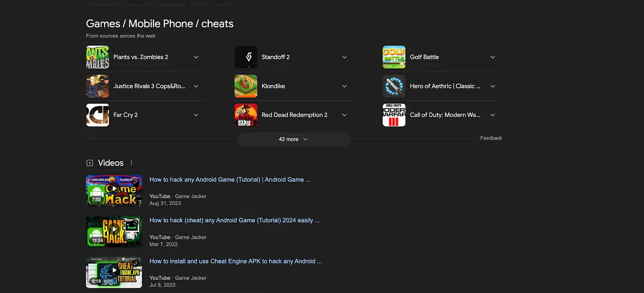This screenshot has height=293, width=644.
Task: Open the Videos section three-dot menu
Action: 132,163
